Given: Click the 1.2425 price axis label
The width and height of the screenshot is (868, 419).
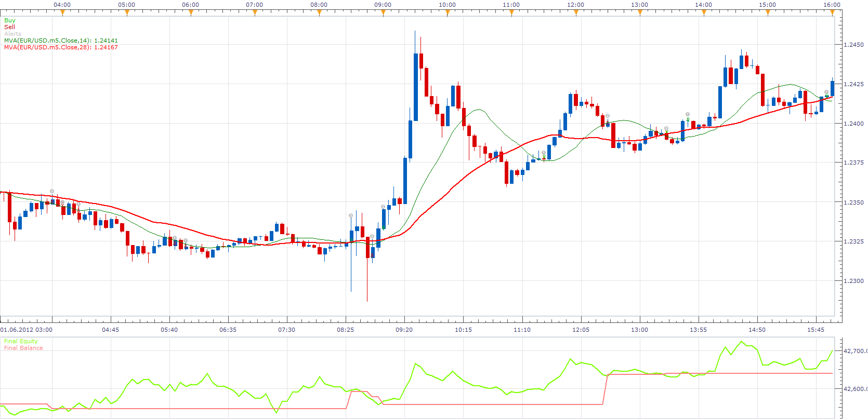Looking at the screenshot, I should tap(853, 84).
